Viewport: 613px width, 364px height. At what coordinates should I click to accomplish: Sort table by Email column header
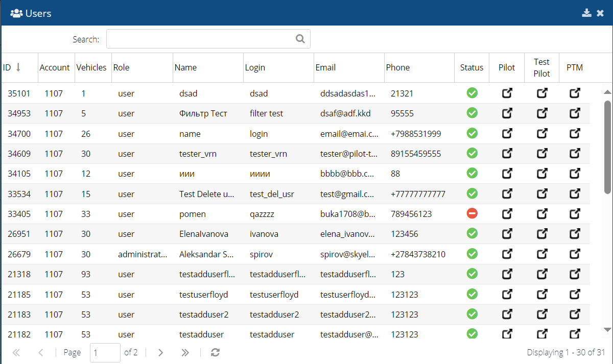click(x=325, y=67)
